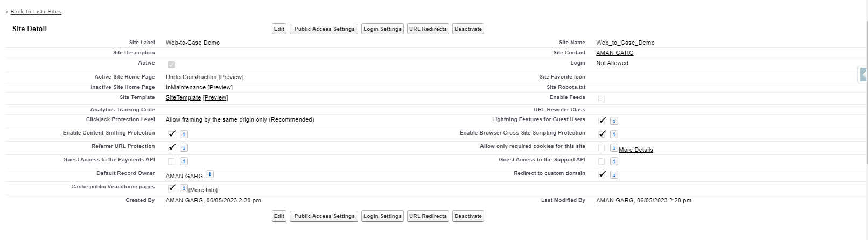Open info icon for Browser Cross Site Scripting Protection
The height and width of the screenshot is (240, 868).
[614, 135]
